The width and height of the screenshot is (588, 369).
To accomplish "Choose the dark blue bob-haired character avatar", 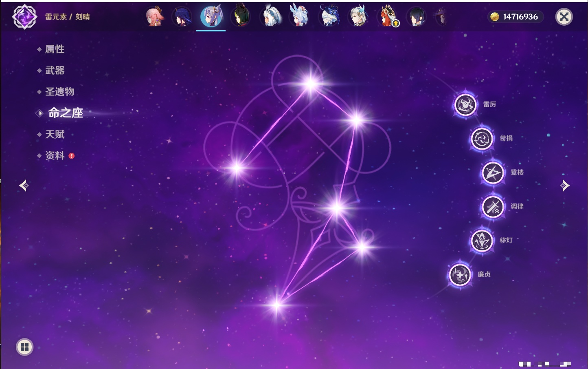I will point(417,17).
